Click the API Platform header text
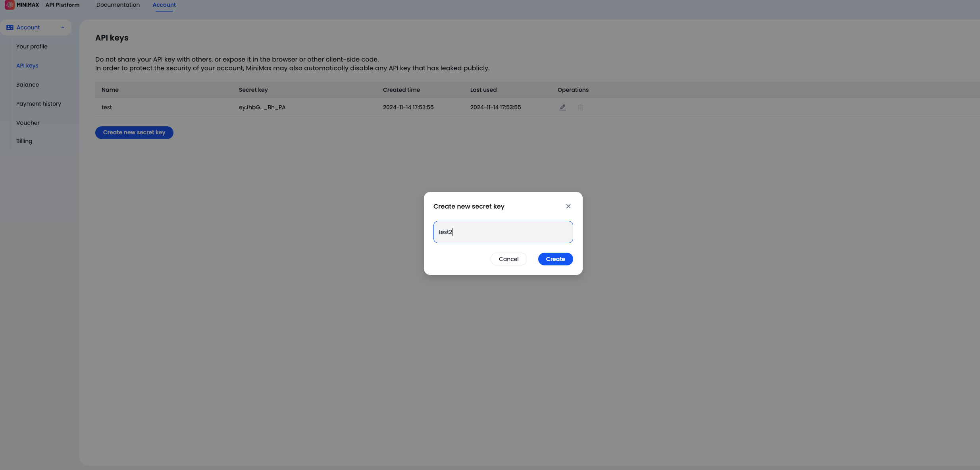 point(62,5)
